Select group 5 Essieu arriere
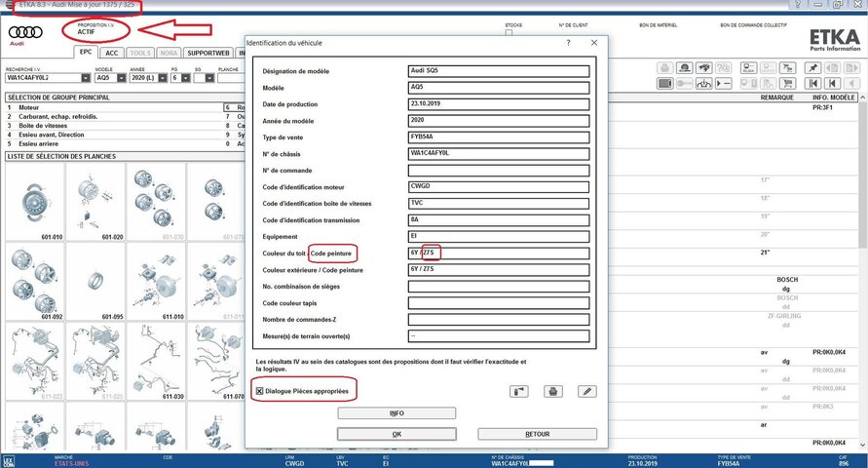 pyautogui.click(x=114, y=143)
